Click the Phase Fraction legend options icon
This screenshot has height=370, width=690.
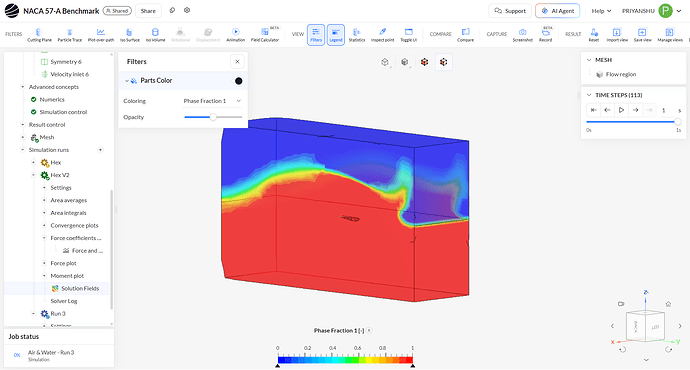click(369, 330)
